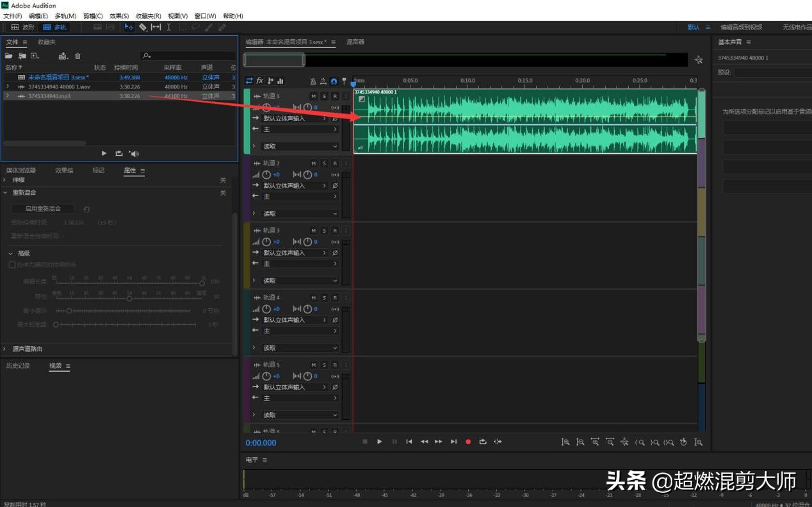This screenshot has height=507, width=812.
Task: Toggle the metronome icon
Action: coord(313,81)
